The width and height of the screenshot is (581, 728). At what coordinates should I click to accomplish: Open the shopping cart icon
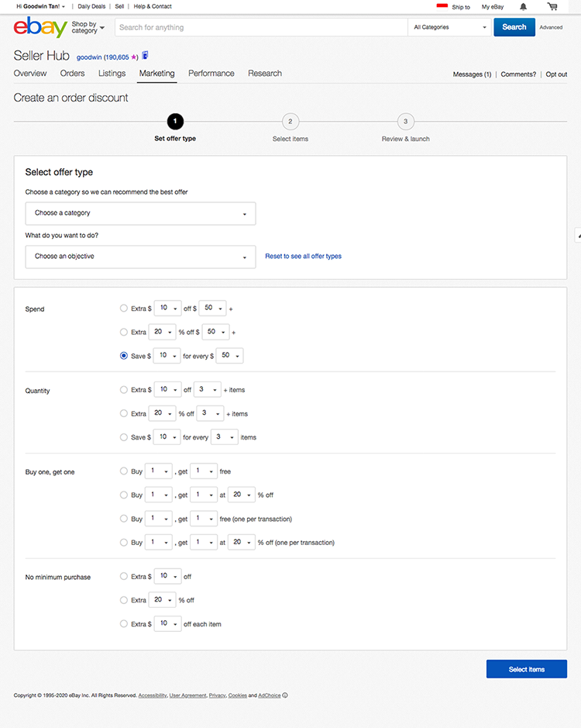pyautogui.click(x=552, y=6)
